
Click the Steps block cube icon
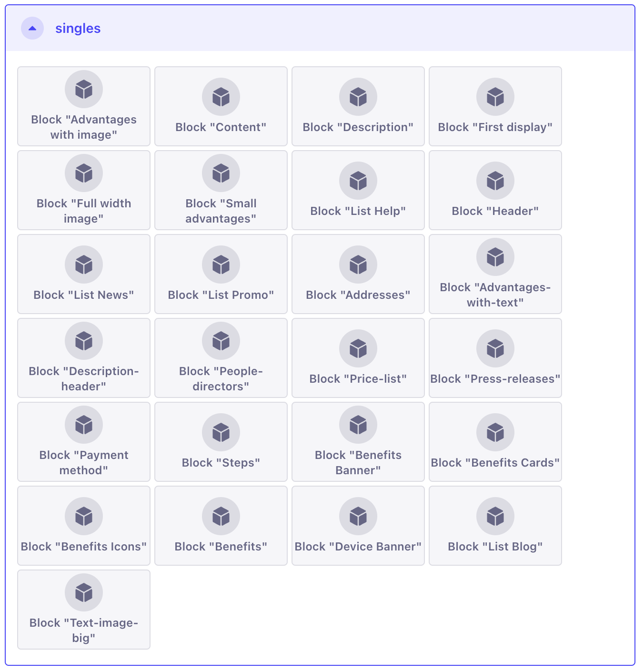tap(221, 433)
